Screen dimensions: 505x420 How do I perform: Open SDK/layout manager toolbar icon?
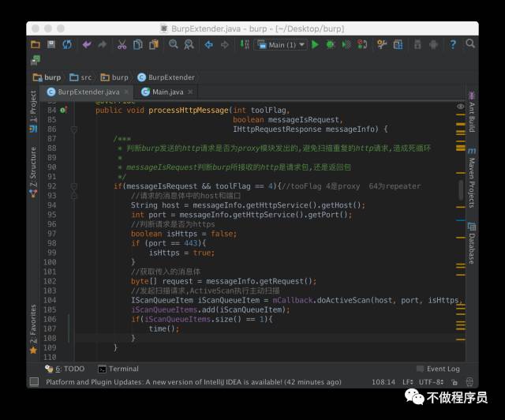click(x=398, y=44)
